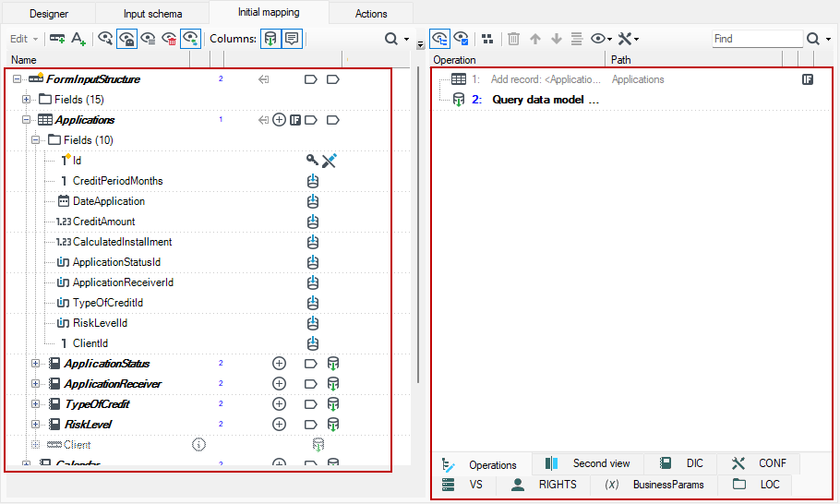Click the plus circle in Applications row

pyautogui.click(x=279, y=120)
